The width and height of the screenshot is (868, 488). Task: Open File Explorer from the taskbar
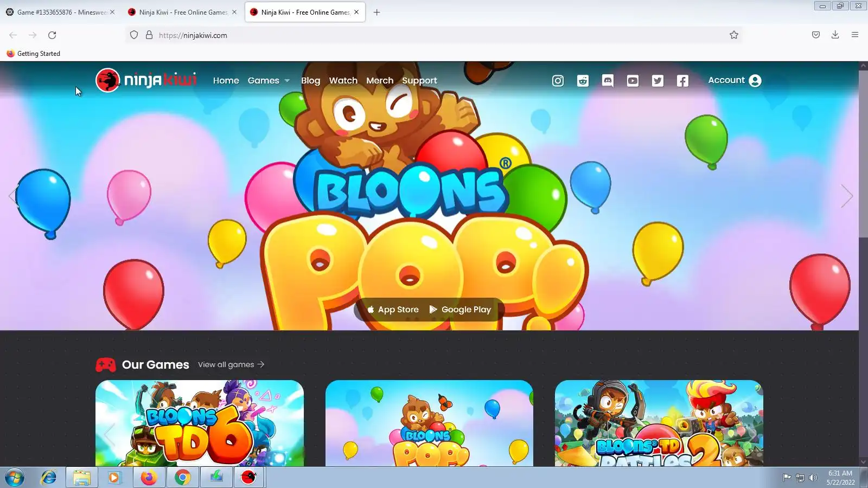(x=81, y=478)
